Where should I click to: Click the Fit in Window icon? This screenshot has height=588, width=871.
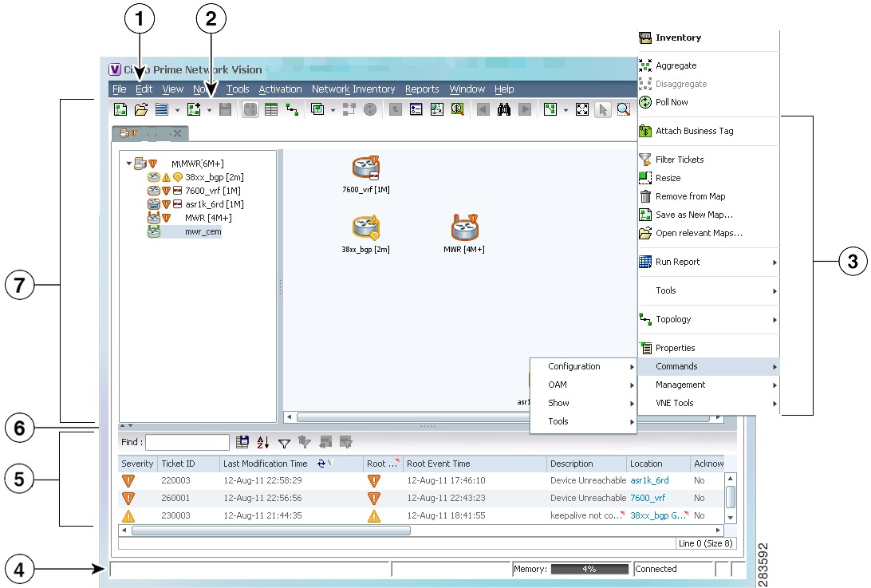coord(582,109)
